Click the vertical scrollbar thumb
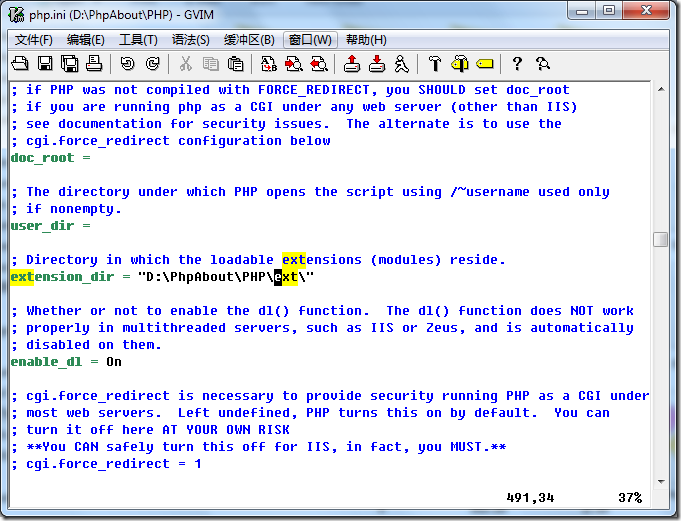 (660, 239)
